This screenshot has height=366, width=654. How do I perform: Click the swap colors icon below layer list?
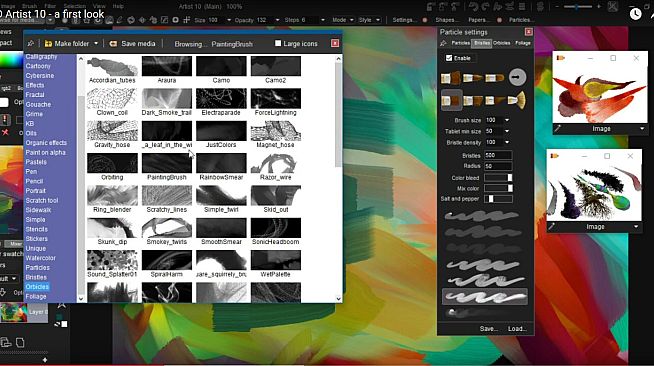click(58, 324)
